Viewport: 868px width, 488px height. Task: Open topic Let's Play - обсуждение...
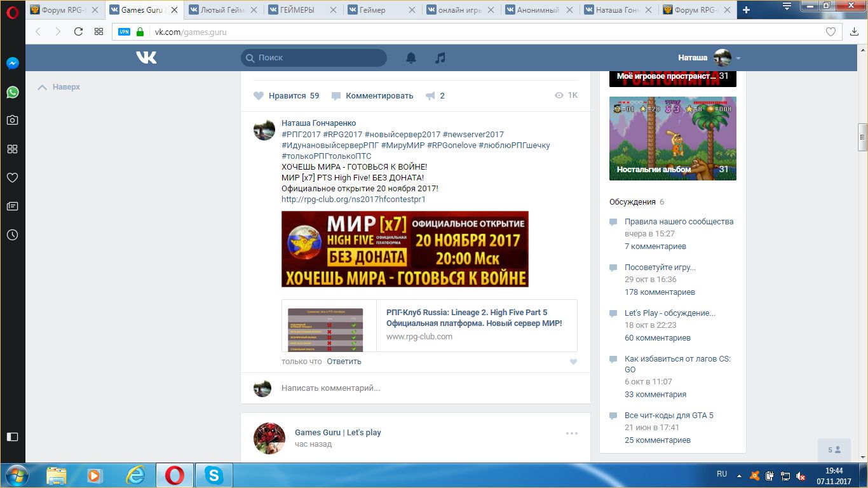[x=670, y=313]
